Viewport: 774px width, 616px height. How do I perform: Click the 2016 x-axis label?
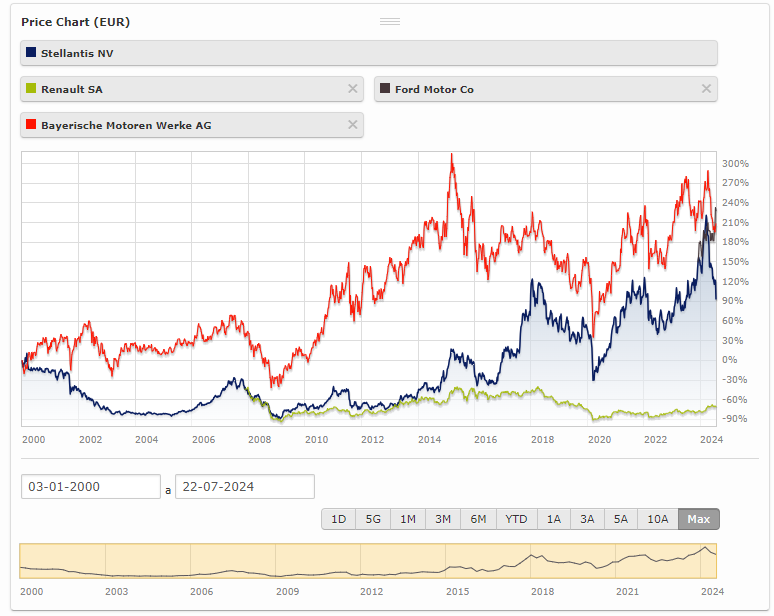pos(486,439)
